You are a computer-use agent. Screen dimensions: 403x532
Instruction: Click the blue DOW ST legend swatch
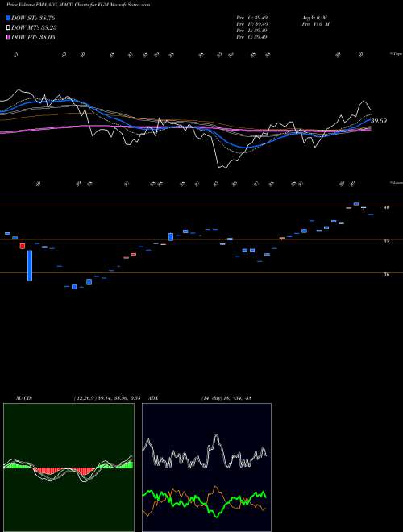(9, 18)
